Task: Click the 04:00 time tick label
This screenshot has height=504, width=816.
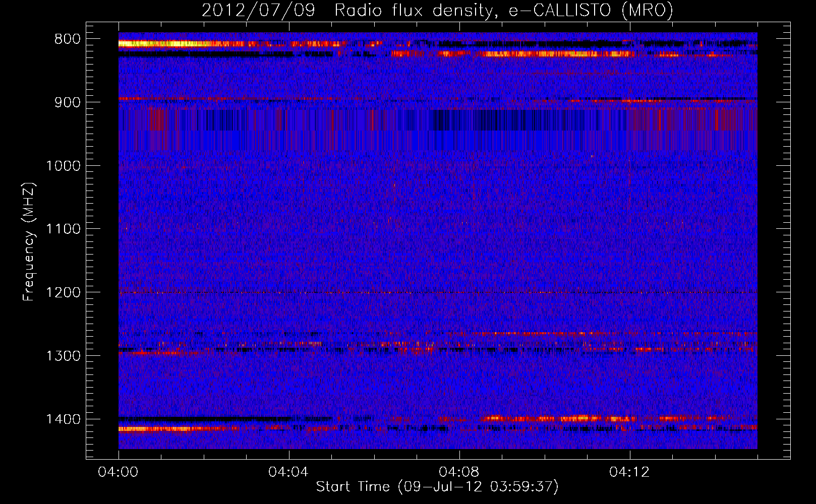Action: coord(119,472)
